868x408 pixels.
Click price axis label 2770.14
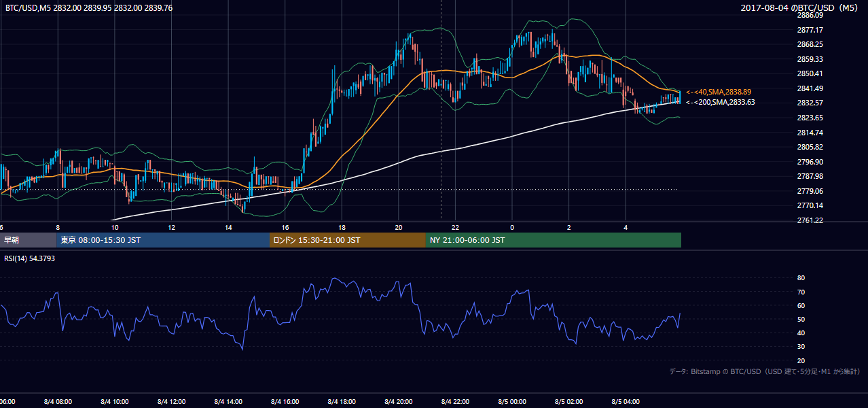pyautogui.click(x=810, y=205)
